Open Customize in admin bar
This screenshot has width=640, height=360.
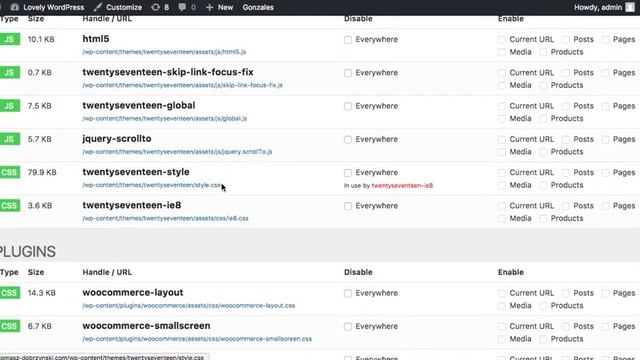tap(118, 7)
